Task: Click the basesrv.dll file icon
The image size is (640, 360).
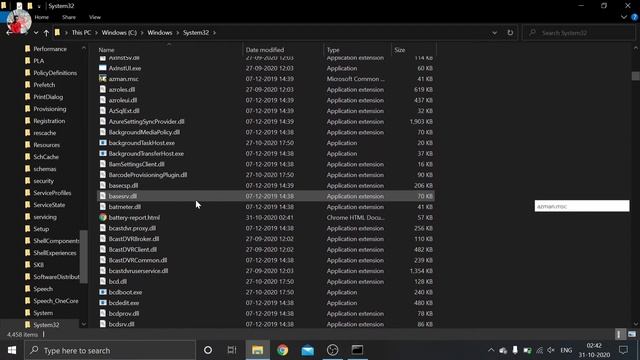Action: tap(103, 196)
